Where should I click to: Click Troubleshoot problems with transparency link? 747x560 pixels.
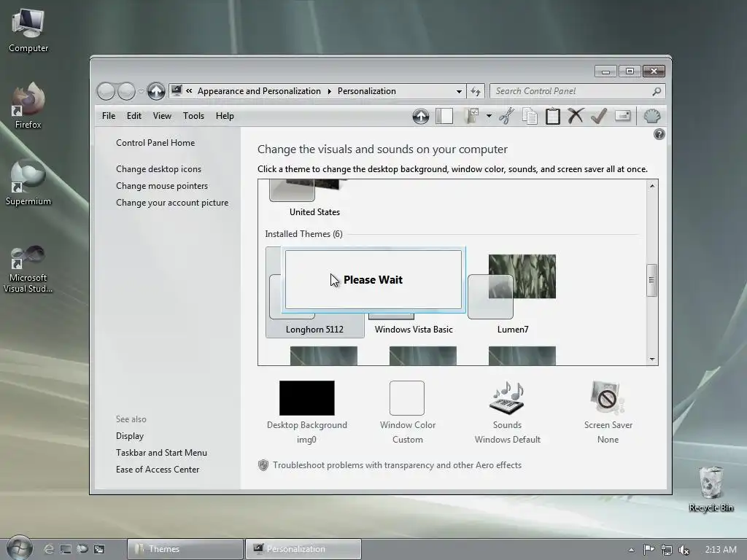(x=397, y=464)
